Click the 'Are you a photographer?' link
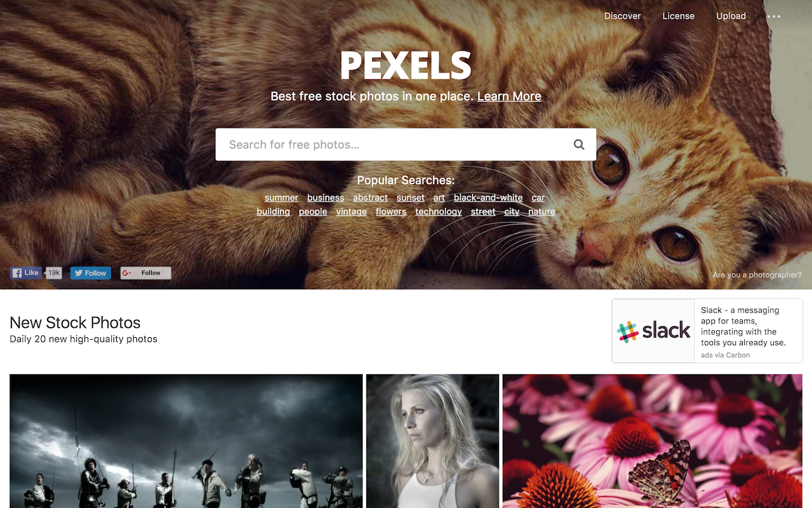Screen dimensions: 812x508 [757, 275]
